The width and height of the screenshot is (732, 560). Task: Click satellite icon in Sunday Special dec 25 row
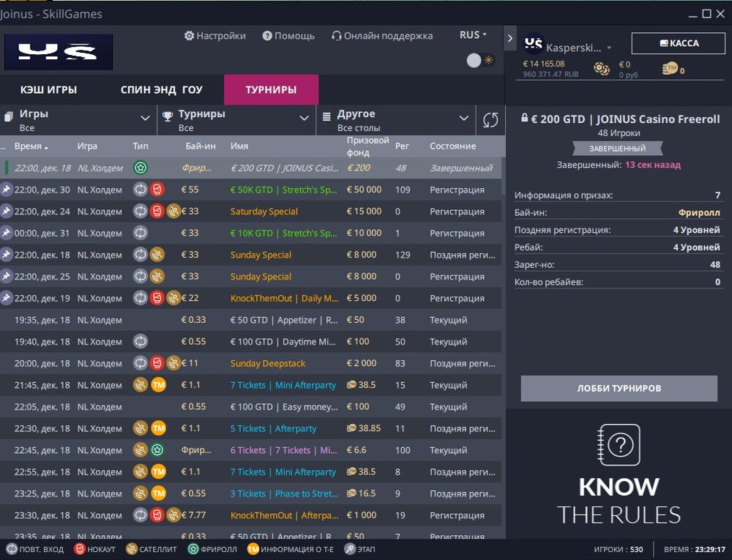tap(157, 276)
